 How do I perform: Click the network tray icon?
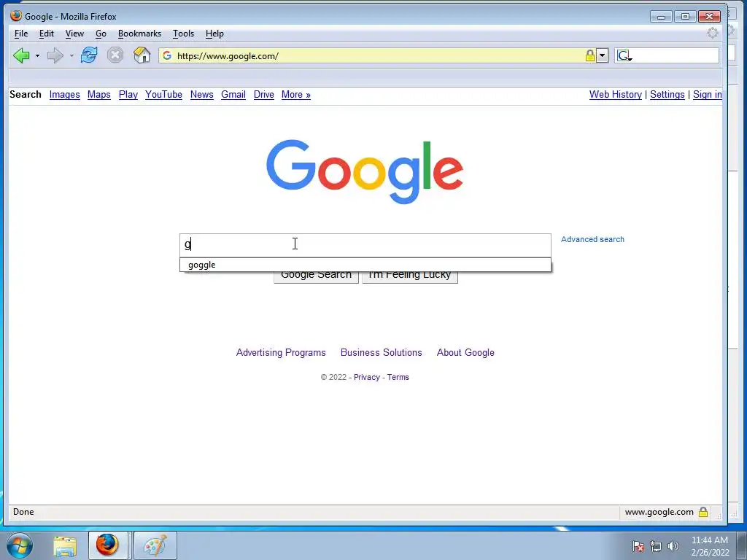[656, 546]
